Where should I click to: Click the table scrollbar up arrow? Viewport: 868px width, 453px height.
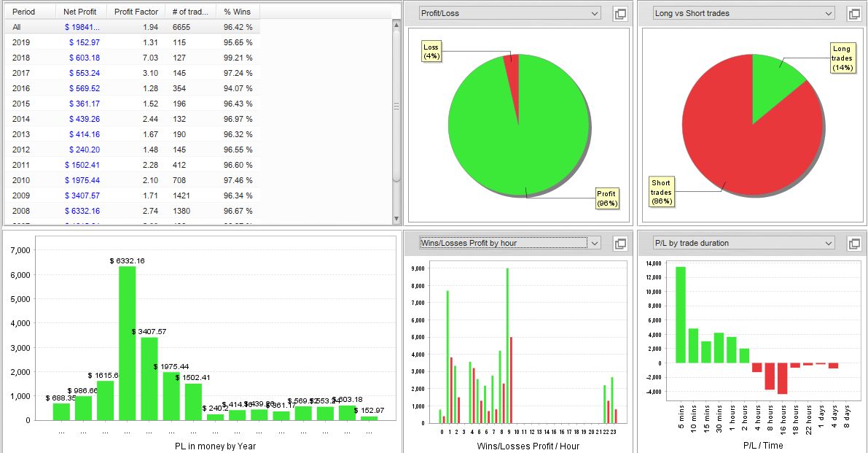pos(396,25)
